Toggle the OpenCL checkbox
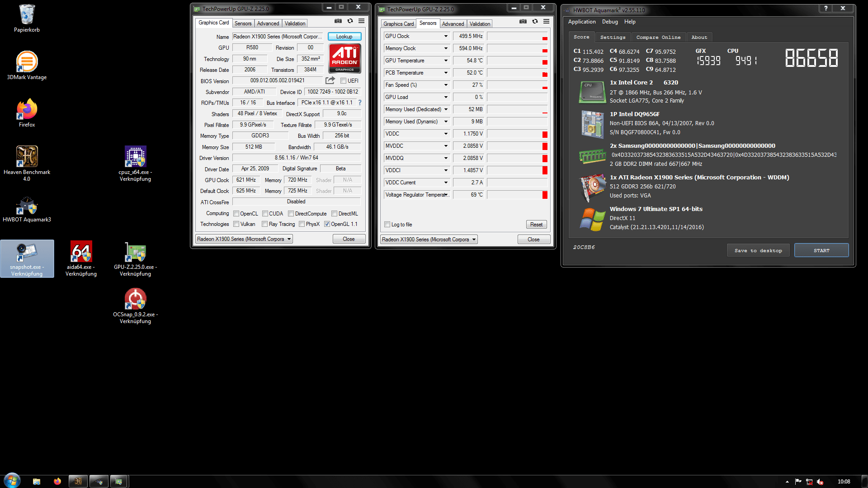 tap(236, 214)
